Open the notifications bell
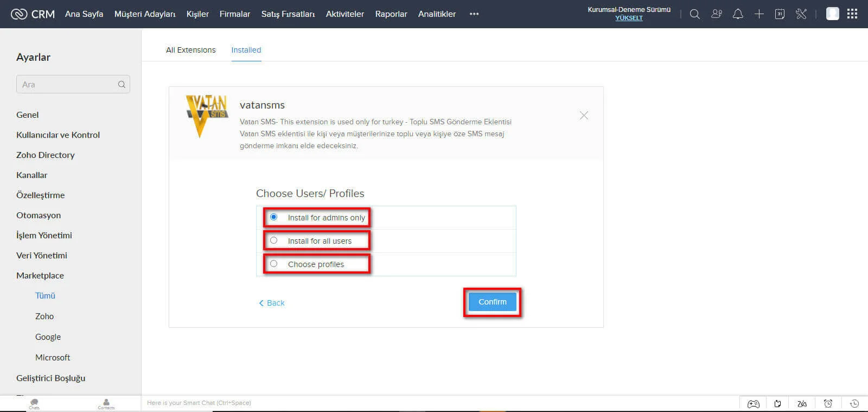Image resolution: width=868 pixels, height=412 pixels. click(738, 14)
